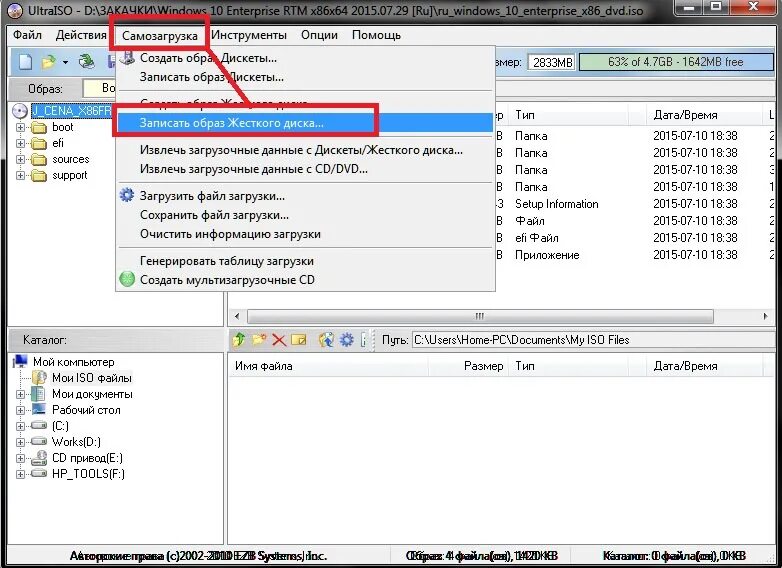
Task: Choose Загрузить файл загрузки
Action: pyautogui.click(x=305, y=196)
